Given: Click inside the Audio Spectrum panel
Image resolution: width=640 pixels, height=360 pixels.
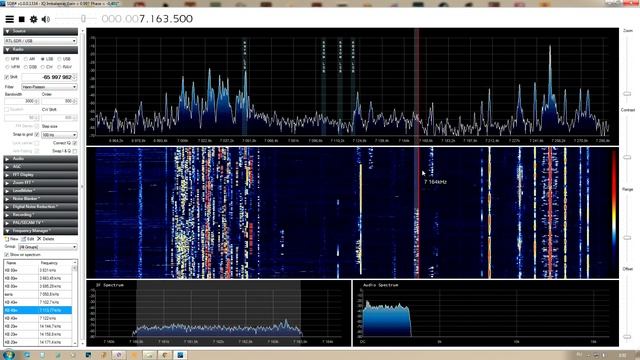Looking at the screenshot, I should [486, 313].
